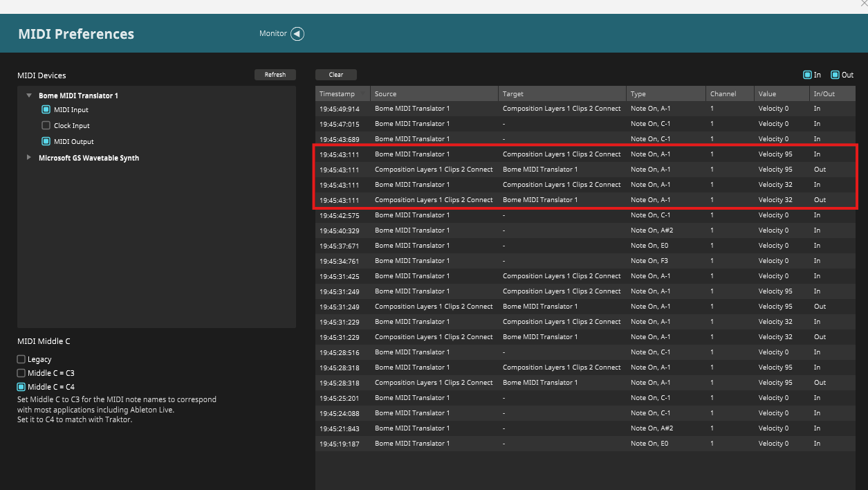868x490 pixels.
Task: Click the Monitor back arrow icon
Action: point(297,34)
